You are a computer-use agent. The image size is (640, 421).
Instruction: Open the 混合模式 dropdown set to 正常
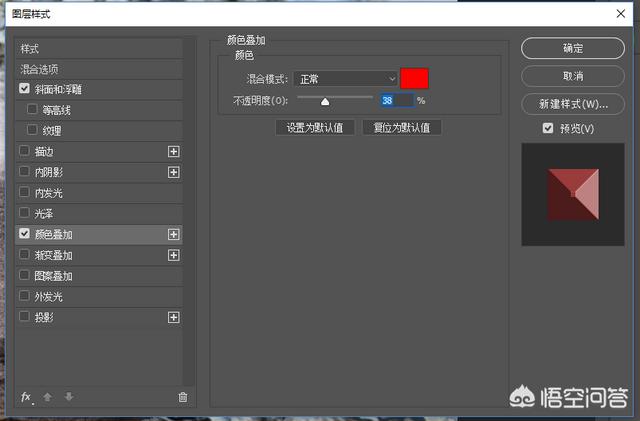click(345, 79)
